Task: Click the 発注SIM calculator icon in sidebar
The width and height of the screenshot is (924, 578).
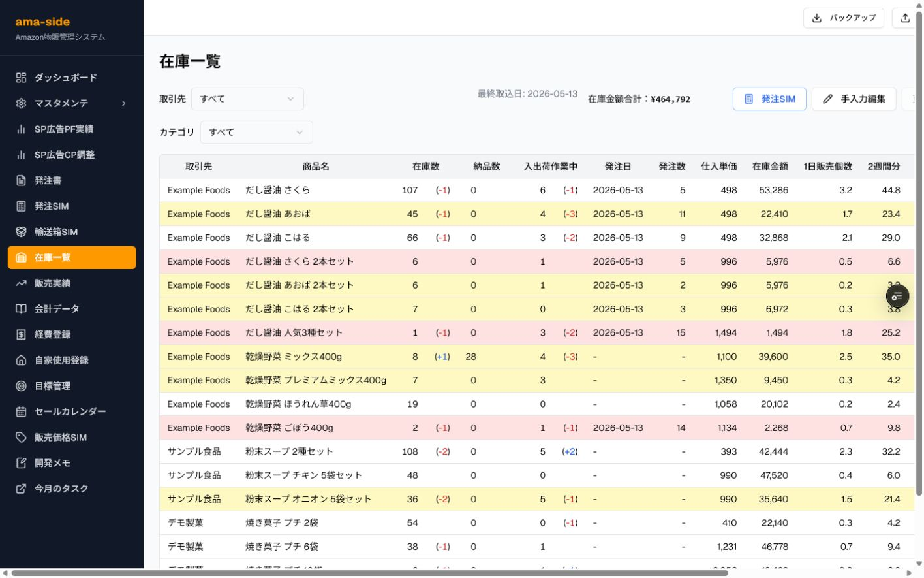Action: (21, 206)
